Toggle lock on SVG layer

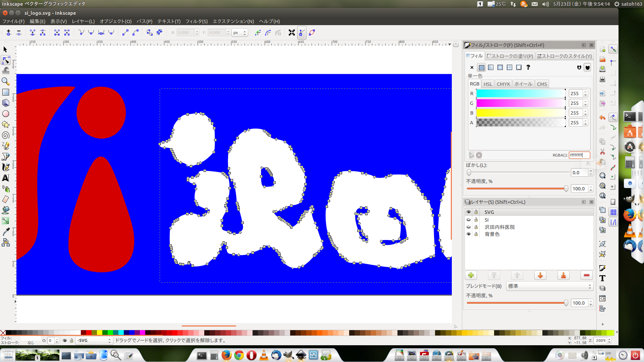(476, 212)
